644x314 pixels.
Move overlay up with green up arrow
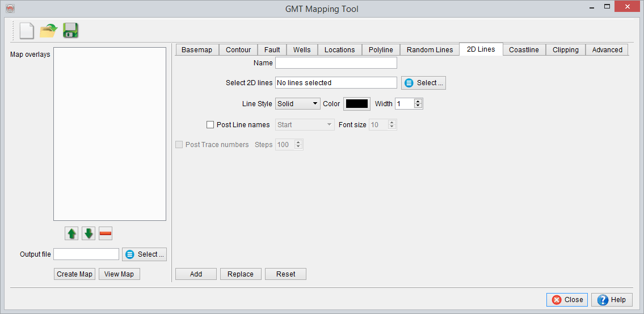[x=72, y=233]
